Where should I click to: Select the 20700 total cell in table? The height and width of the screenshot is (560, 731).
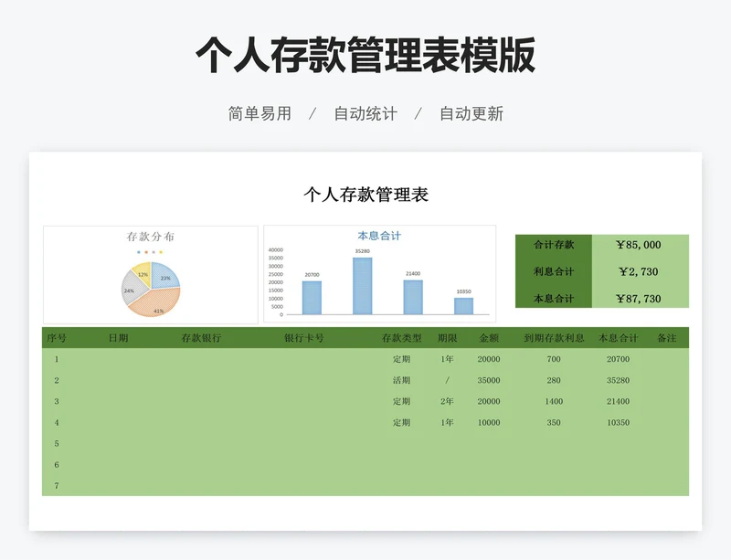tap(619, 359)
